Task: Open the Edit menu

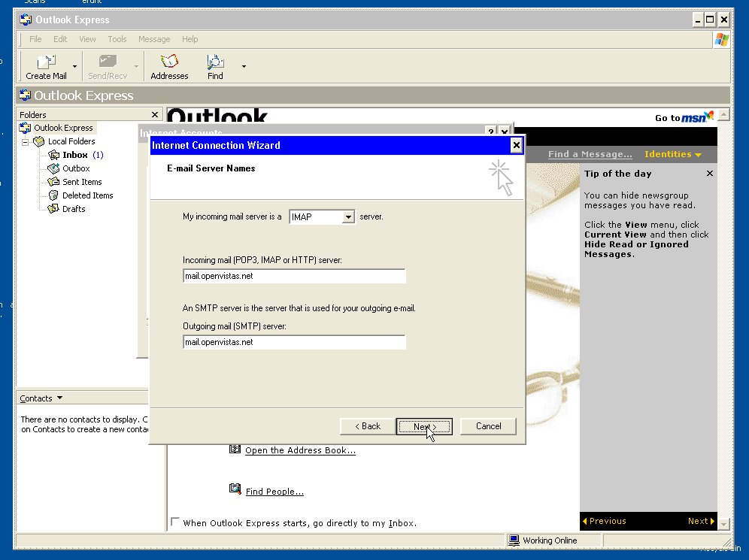Action: click(60, 39)
